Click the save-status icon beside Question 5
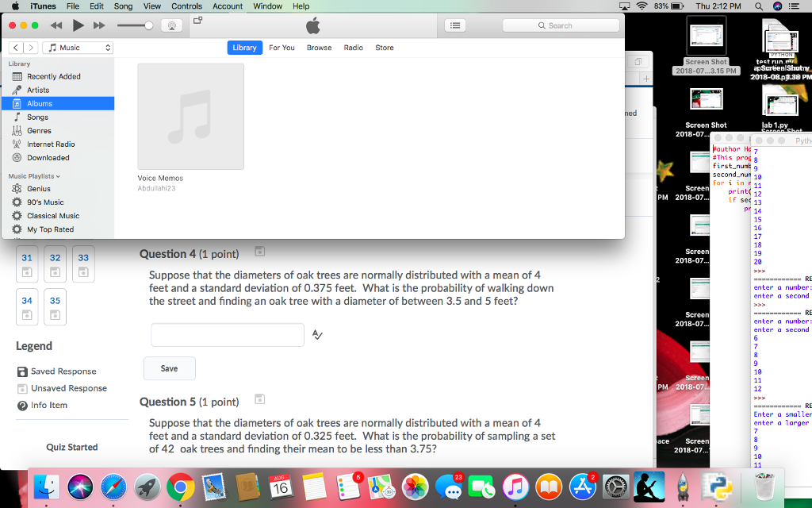 pyautogui.click(x=260, y=399)
